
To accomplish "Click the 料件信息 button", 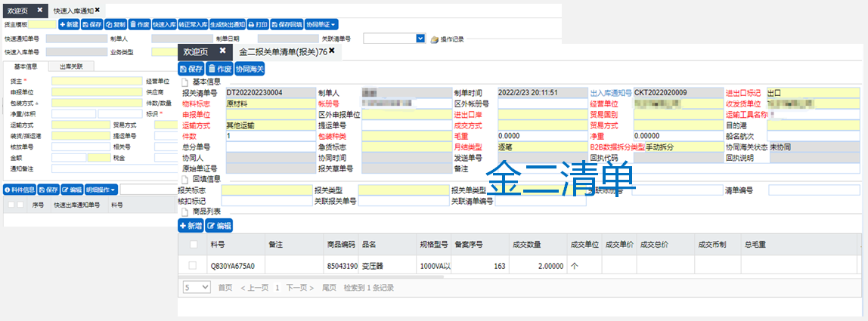I will [x=20, y=190].
